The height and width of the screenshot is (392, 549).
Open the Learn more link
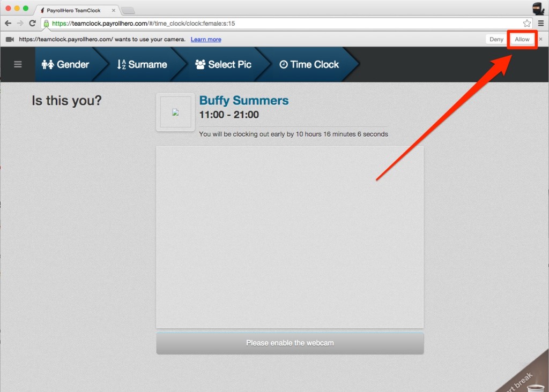[206, 39]
